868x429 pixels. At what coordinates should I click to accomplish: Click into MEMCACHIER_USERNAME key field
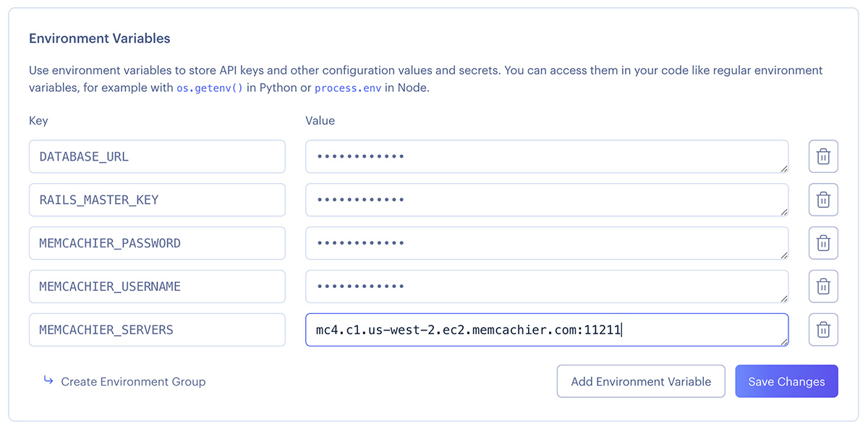pyautogui.click(x=157, y=286)
